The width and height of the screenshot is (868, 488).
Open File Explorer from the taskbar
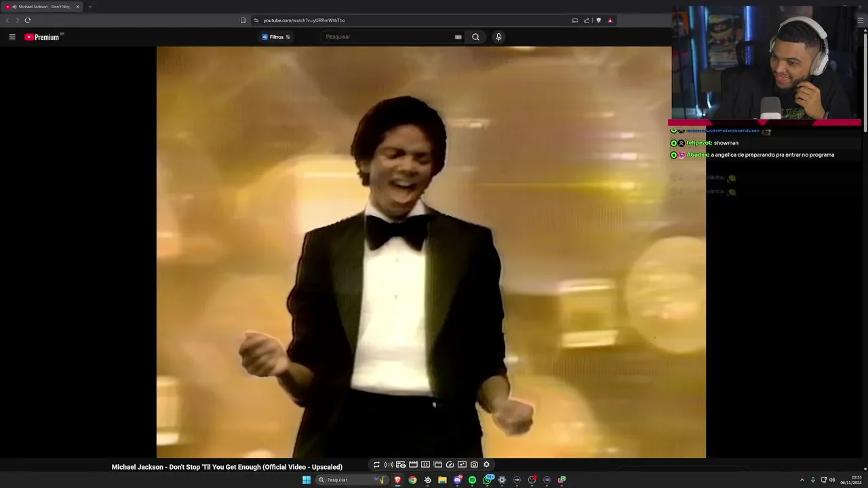click(442, 480)
